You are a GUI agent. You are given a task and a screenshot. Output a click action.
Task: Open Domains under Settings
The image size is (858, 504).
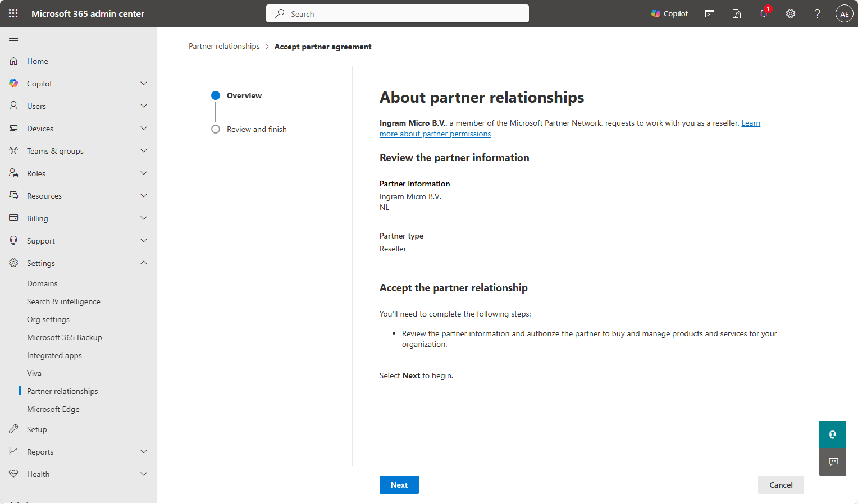[42, 283]
